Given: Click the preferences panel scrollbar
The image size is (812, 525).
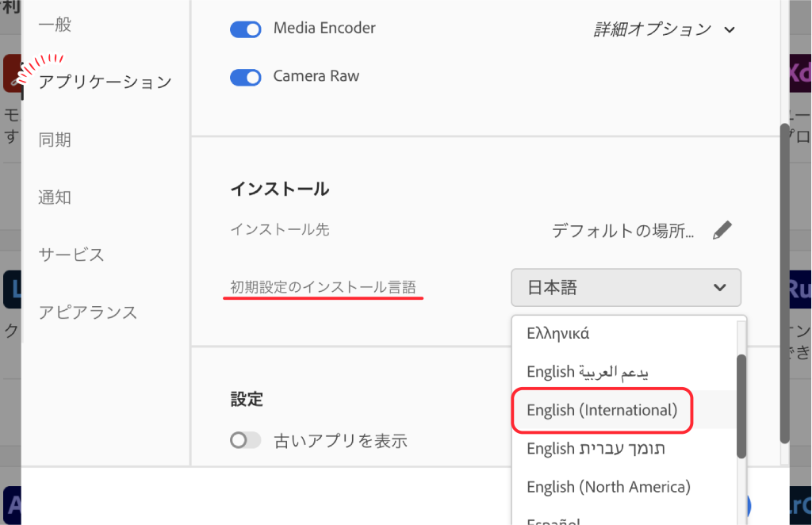Looking at the screenshot, I should point(784,283).
